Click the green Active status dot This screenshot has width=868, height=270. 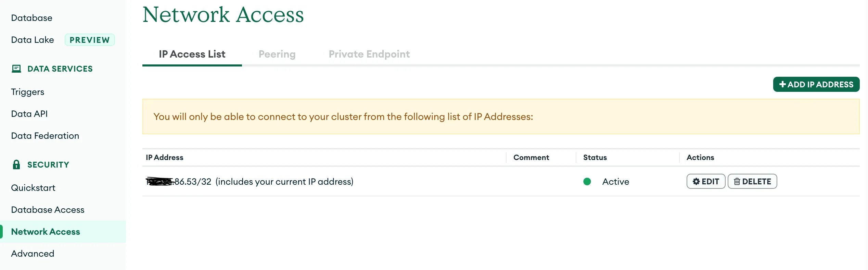click(587, 182)
